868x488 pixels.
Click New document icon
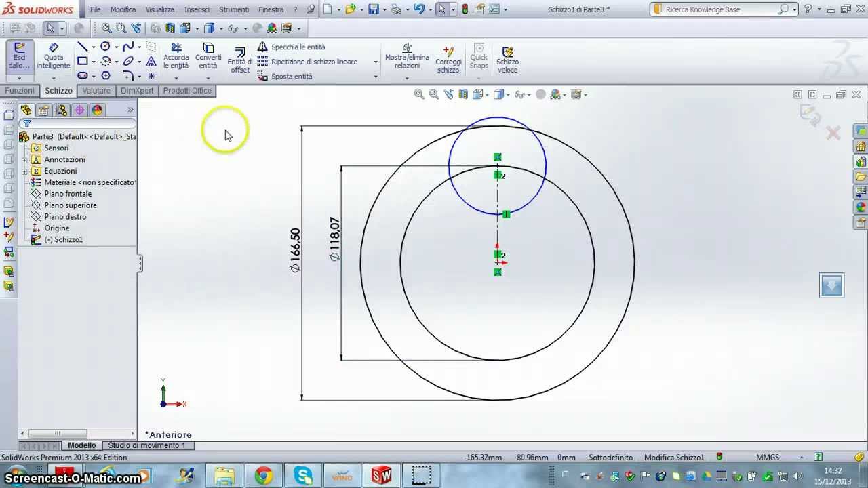(x=328, y=9)
